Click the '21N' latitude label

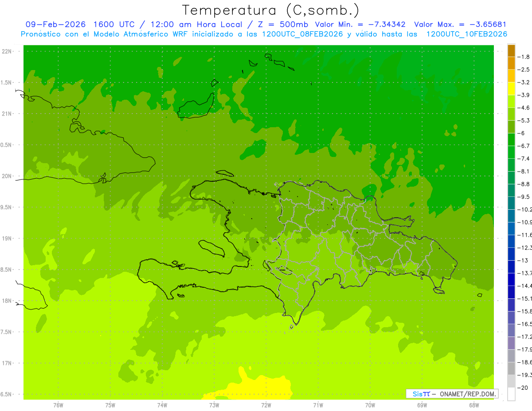7,114
